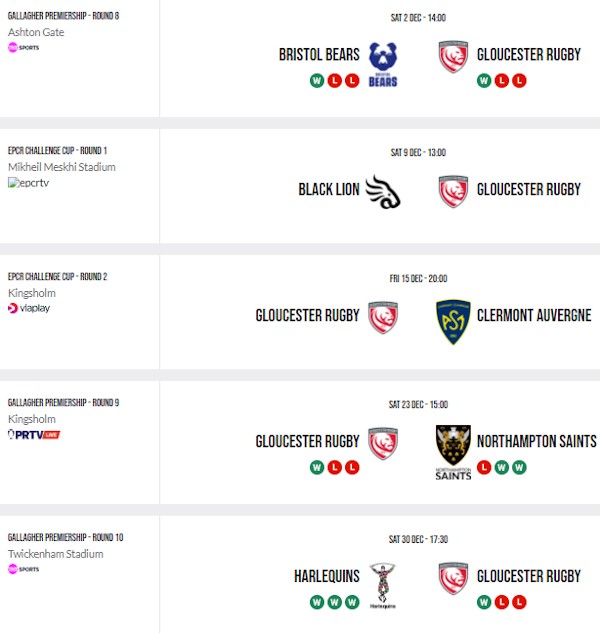This screenshot has width=600, height=633.
Task: Click the Black Lion team logo
Action: coord(382,190)
